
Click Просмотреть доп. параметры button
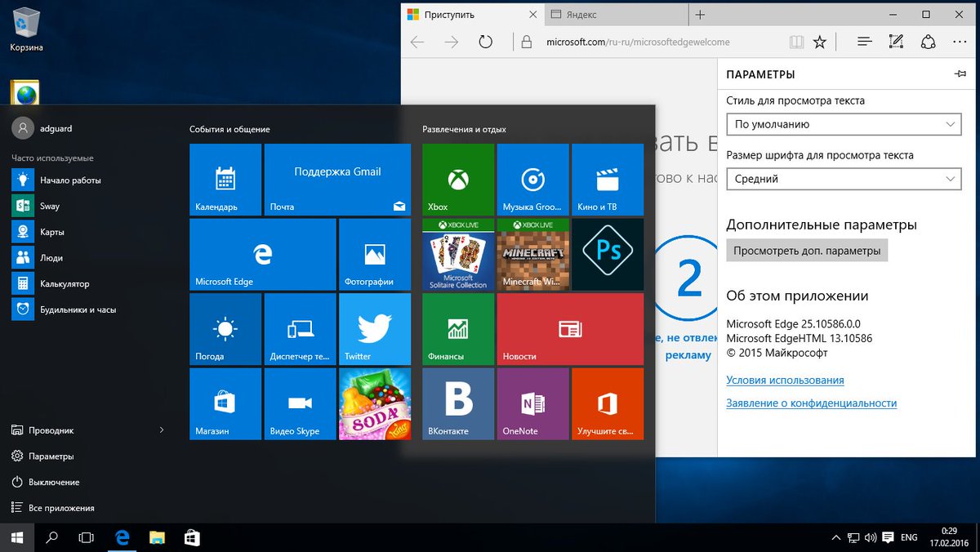click(x=807, y=250)
